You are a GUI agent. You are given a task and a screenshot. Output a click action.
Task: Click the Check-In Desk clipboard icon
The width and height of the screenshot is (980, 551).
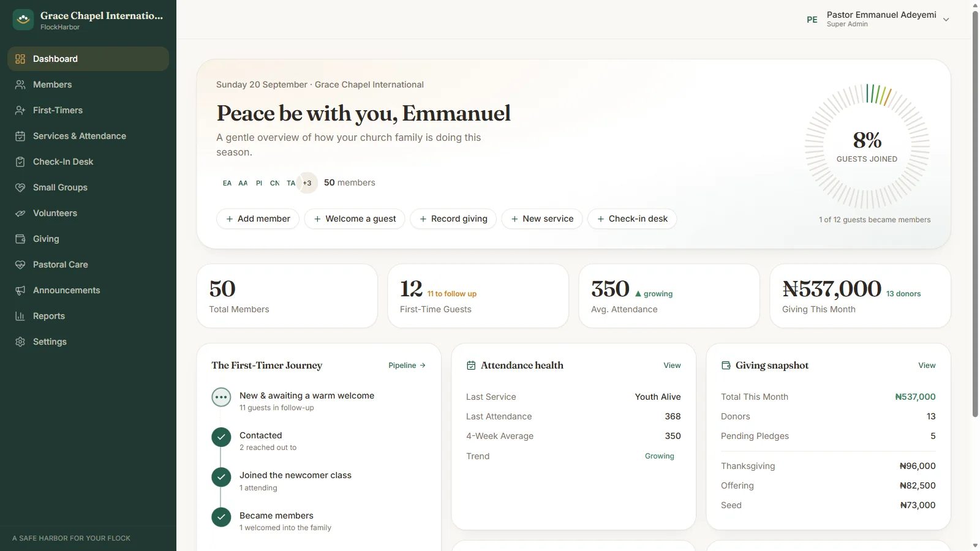pos(20,162)
